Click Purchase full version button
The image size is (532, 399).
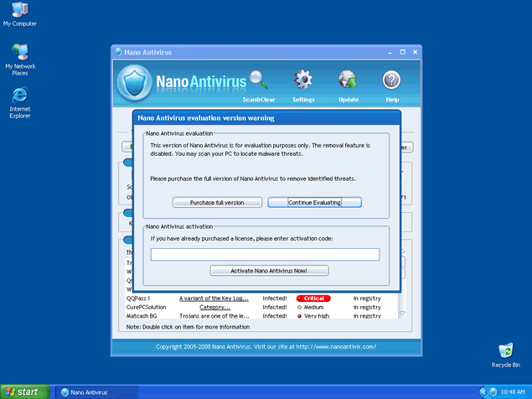217,203
